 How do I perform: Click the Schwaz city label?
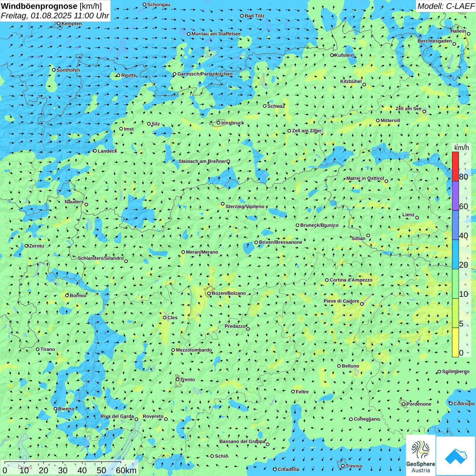(x=276, y=106)
